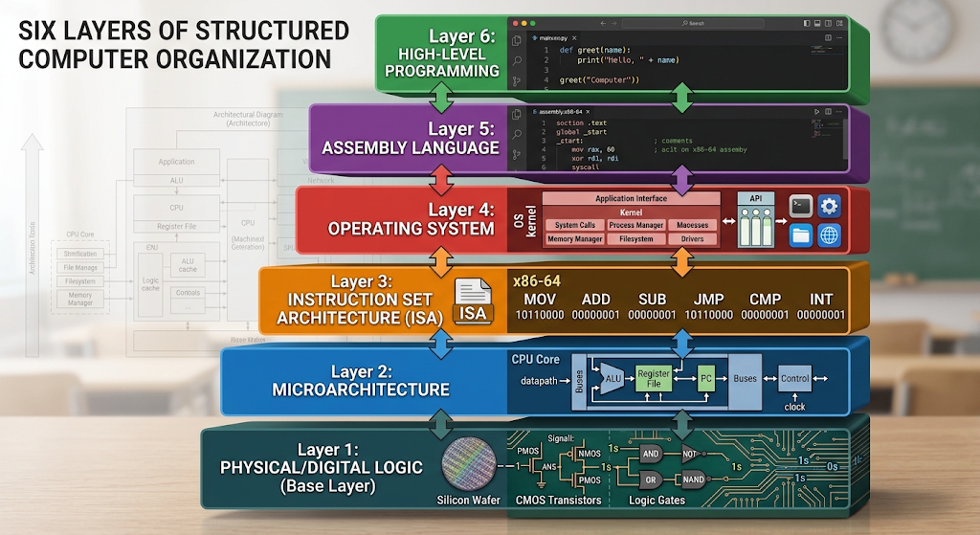
Task: Open more actions ellipsis in Layer 5 editor
Action: (838, 111)
